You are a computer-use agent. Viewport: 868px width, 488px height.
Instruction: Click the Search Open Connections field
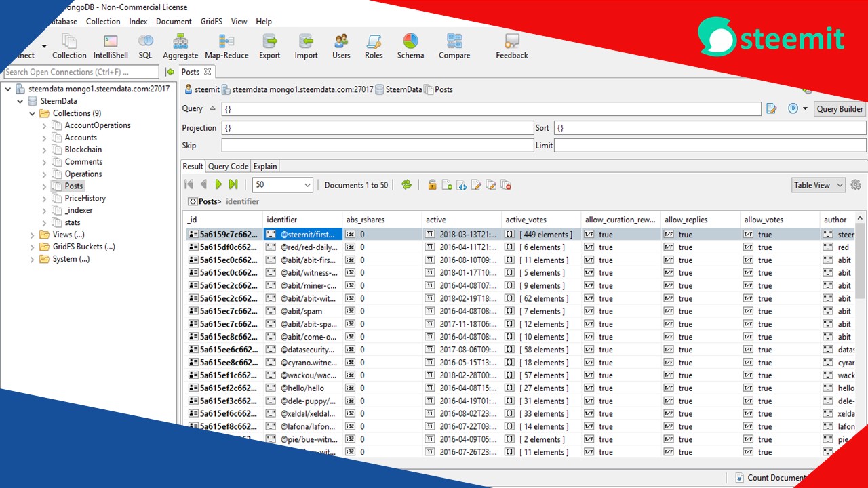coord(81,72)
